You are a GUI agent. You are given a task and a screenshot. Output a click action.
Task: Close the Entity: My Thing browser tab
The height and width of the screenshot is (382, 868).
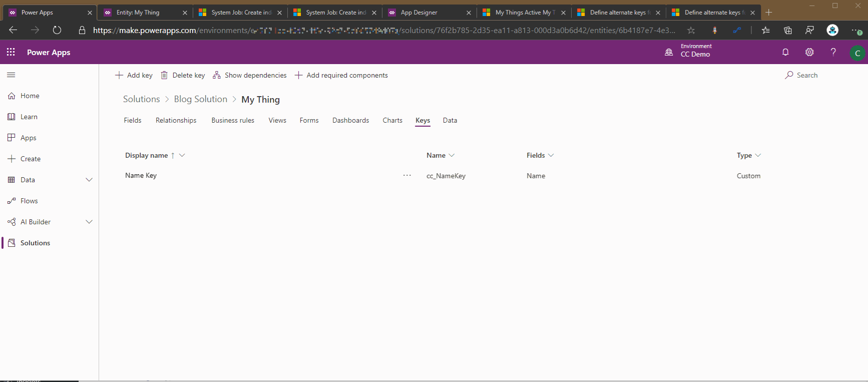(x=185, y=13)
